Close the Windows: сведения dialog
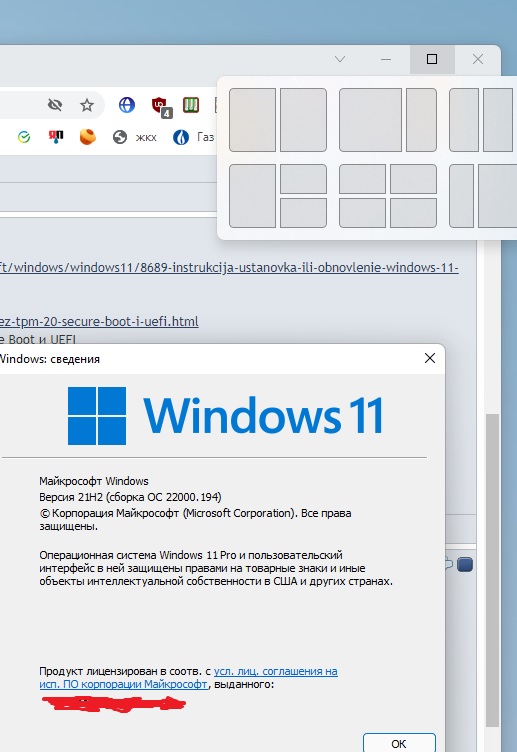Screen dimensions: 517x752 (x=430, y=358)
